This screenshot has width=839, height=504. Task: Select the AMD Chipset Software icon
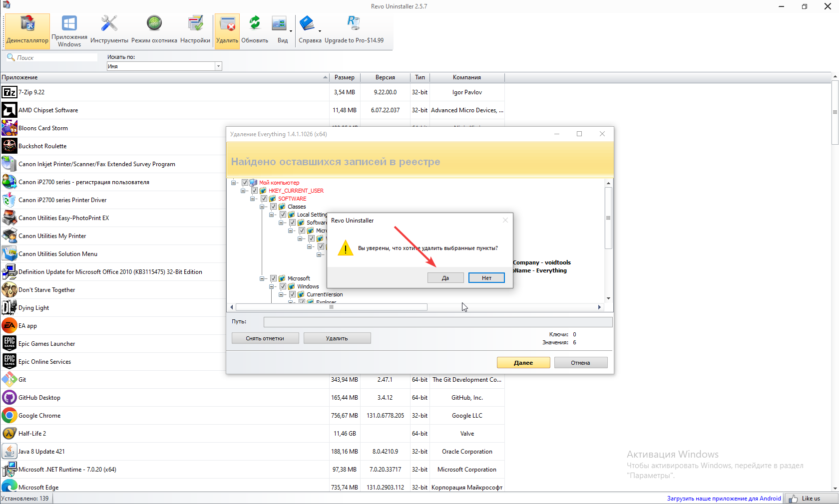click(9, 110)
